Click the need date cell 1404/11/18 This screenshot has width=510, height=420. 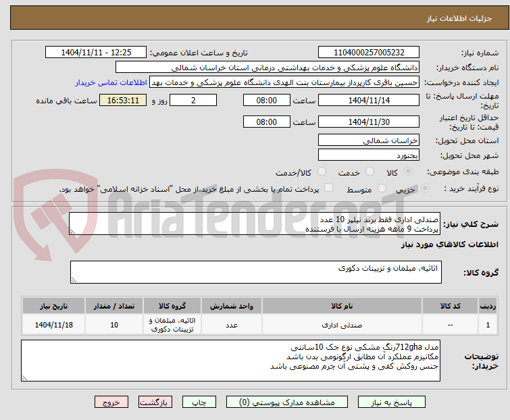53,325
